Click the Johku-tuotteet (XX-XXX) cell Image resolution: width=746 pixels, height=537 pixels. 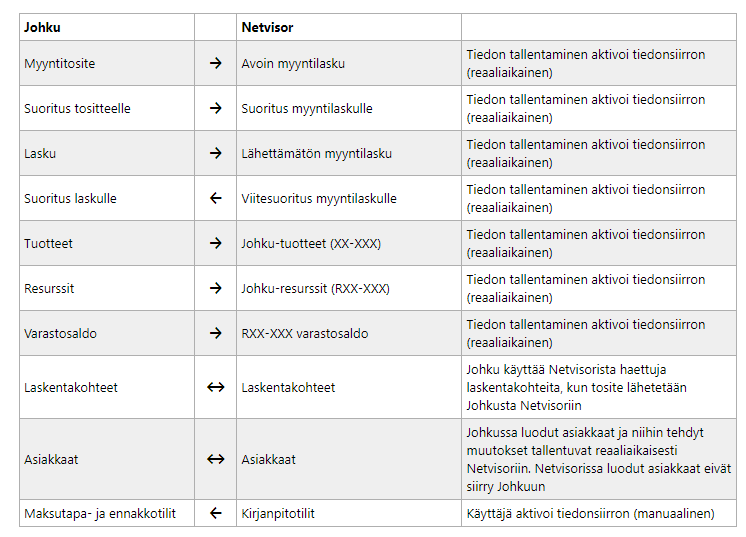tap(349, 244)
